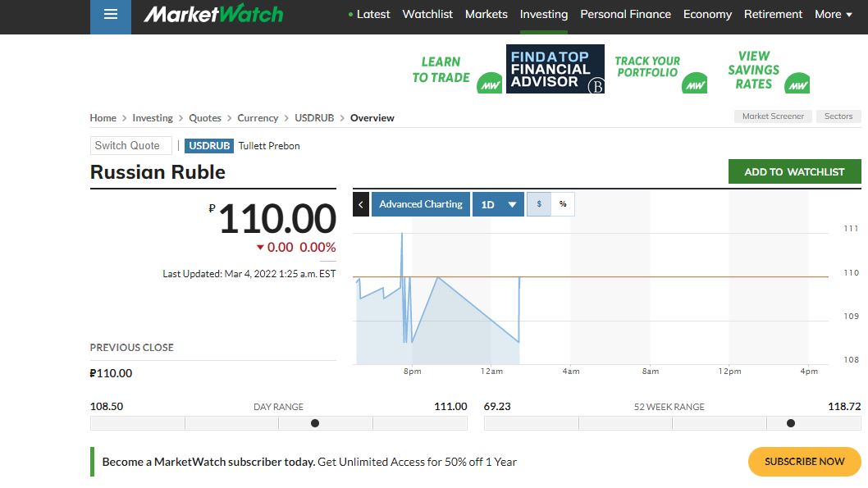Collapse chart with the left arrow icon
Image resolution: width=868 pixels, height=488 pixels.
tap(361, 204)
